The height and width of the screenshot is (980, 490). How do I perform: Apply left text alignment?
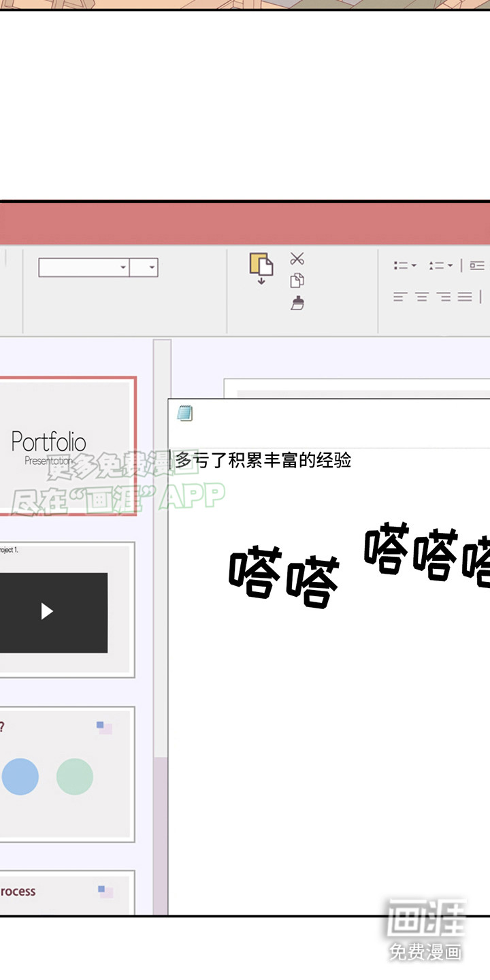click(400, 297)
